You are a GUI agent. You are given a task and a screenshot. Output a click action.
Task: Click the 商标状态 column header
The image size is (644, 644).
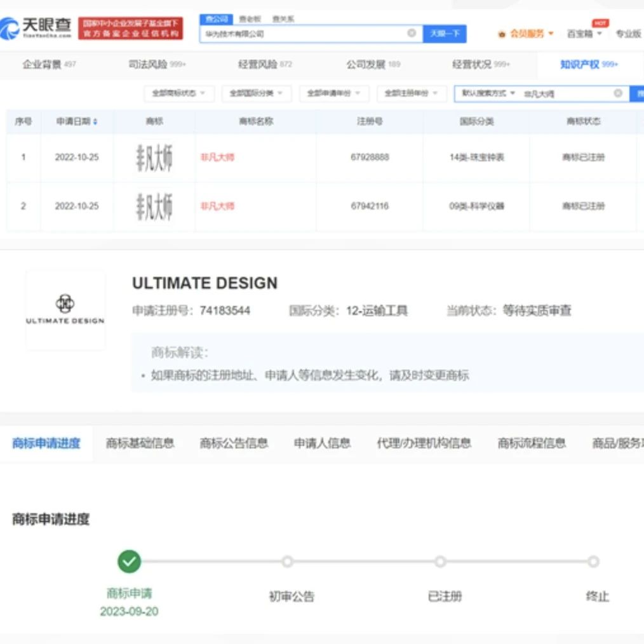tap(583, 121)
